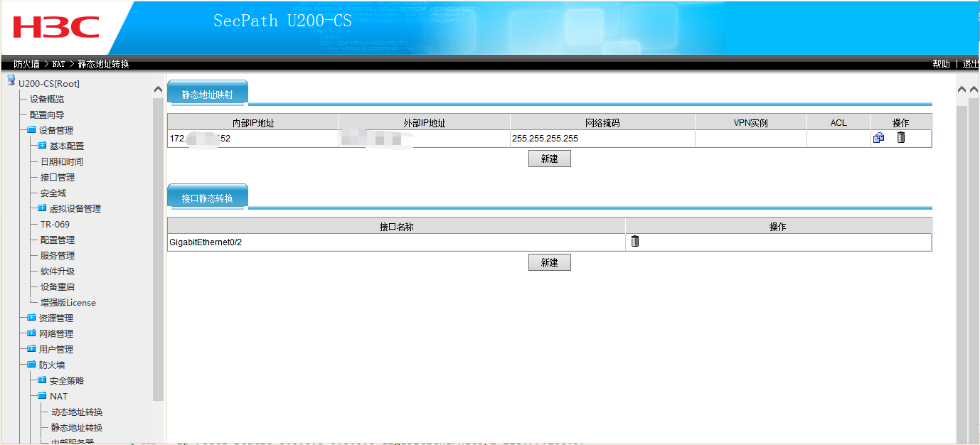
Task: Expand the 资源管理 tree node
Action: (31, 318)
